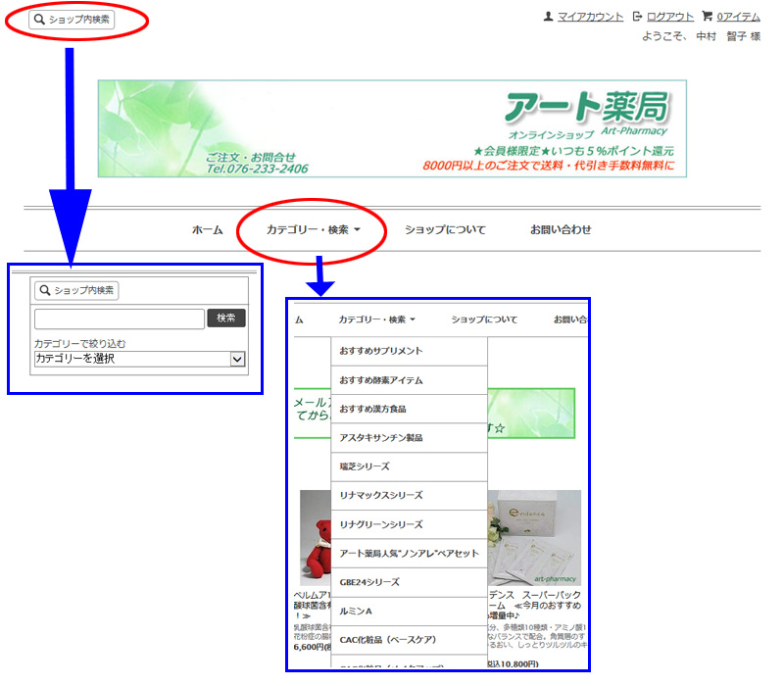Open マイアカウント link
Viewport: 784px width, 686px height.
[590, 17]
